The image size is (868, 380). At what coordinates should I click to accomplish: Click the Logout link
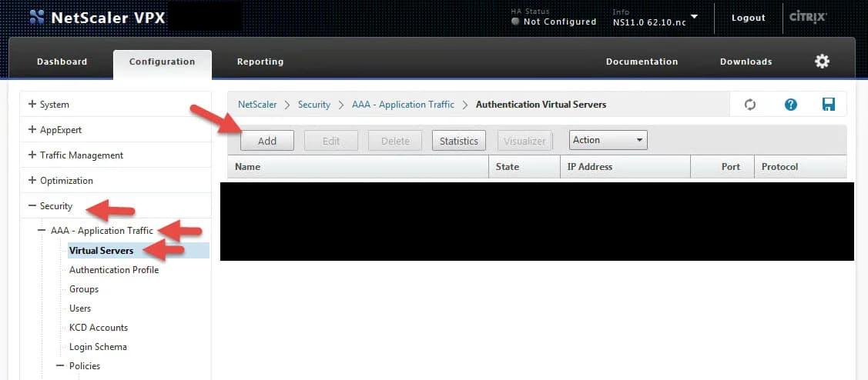(x=749, y=18)
